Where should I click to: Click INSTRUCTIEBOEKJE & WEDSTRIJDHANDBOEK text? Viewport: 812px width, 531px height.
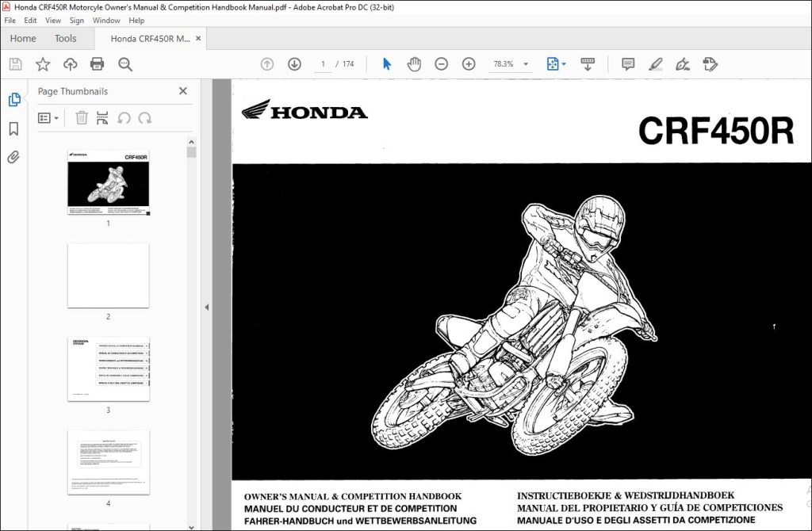click(626, 495)
